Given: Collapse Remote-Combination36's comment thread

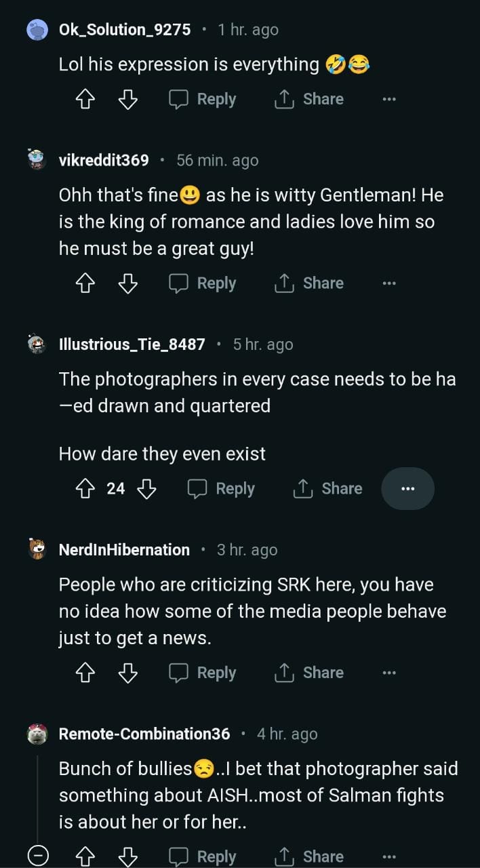Looking at the screenshot, I should point(38,857).
